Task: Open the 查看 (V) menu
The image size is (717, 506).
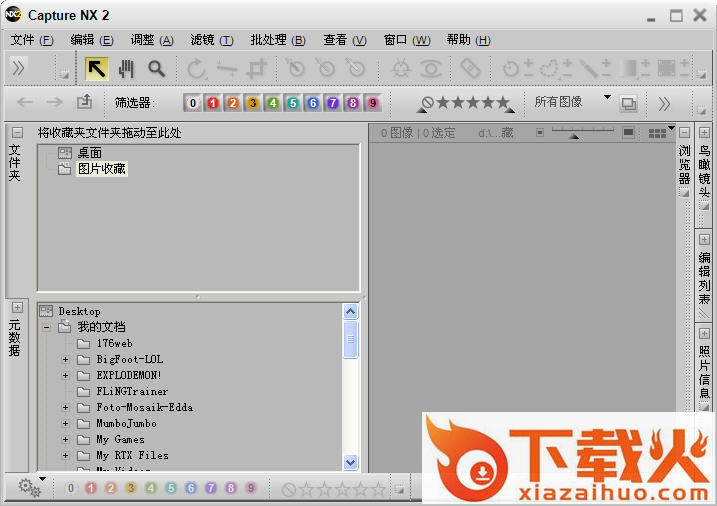Action: point(345,40)
